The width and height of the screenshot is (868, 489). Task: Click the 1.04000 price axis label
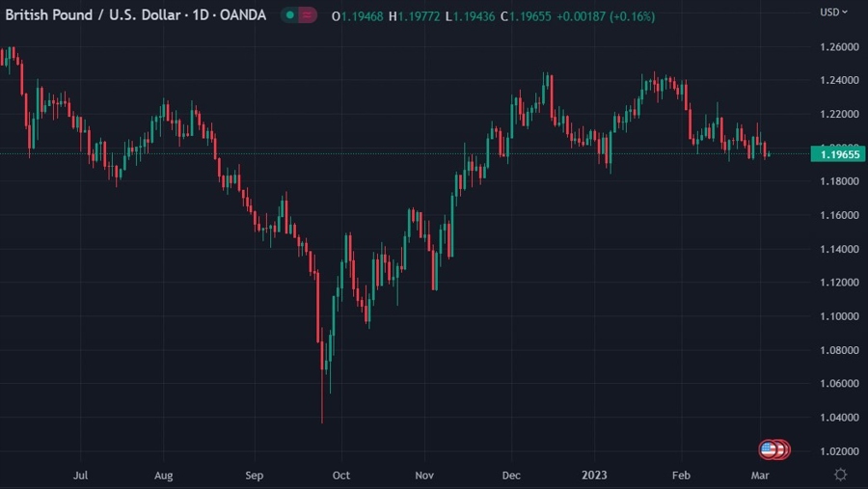839,417
